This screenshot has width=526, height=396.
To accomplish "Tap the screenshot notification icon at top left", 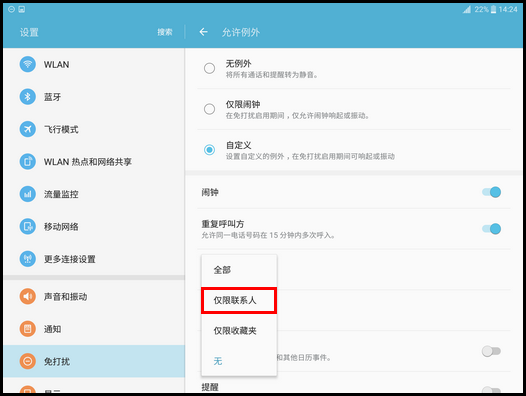I will tap(22, 9).
